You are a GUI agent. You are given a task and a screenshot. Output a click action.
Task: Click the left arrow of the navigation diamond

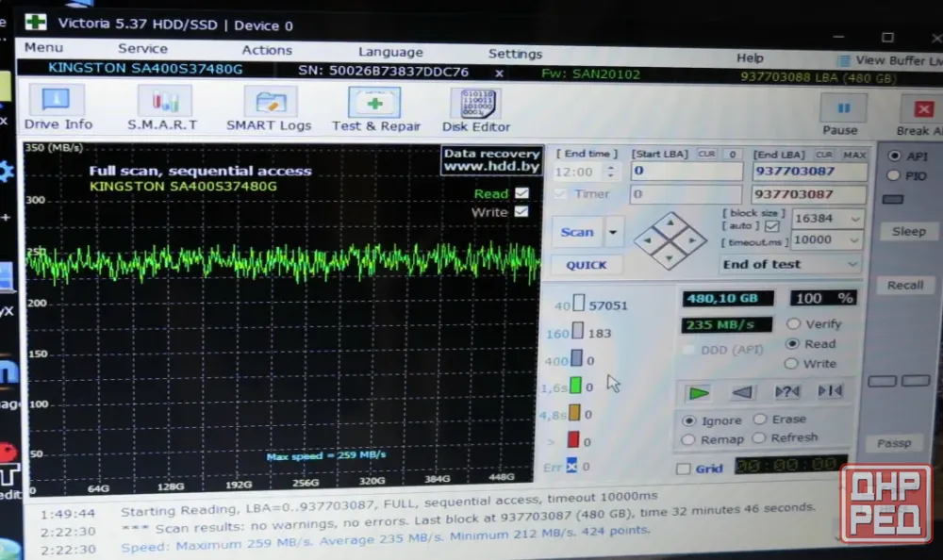coord(648,240)
